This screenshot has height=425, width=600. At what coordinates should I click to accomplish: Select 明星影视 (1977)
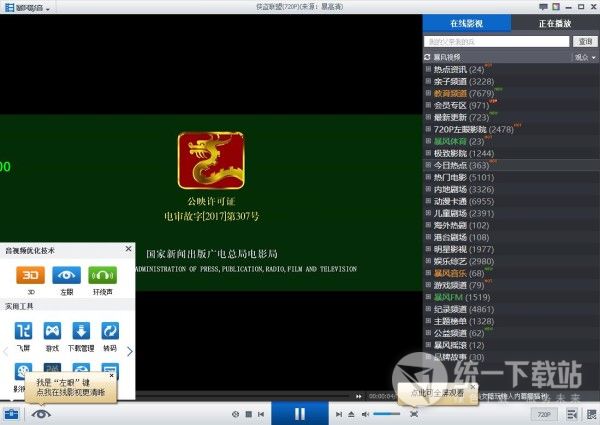pos(464,249)
